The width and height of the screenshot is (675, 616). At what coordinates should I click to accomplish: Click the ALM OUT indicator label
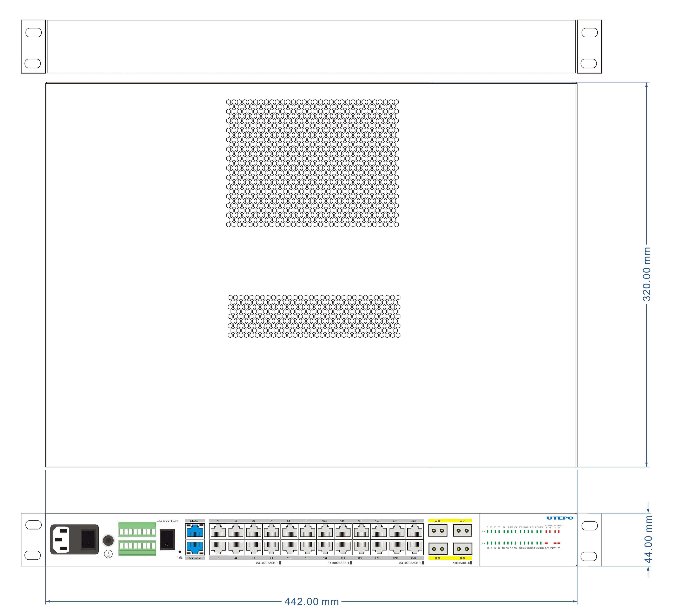click(x=559, y=526)
